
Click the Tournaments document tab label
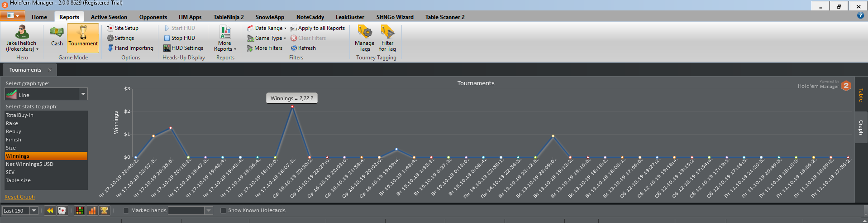pyautogui.click(x=25, y=70)
